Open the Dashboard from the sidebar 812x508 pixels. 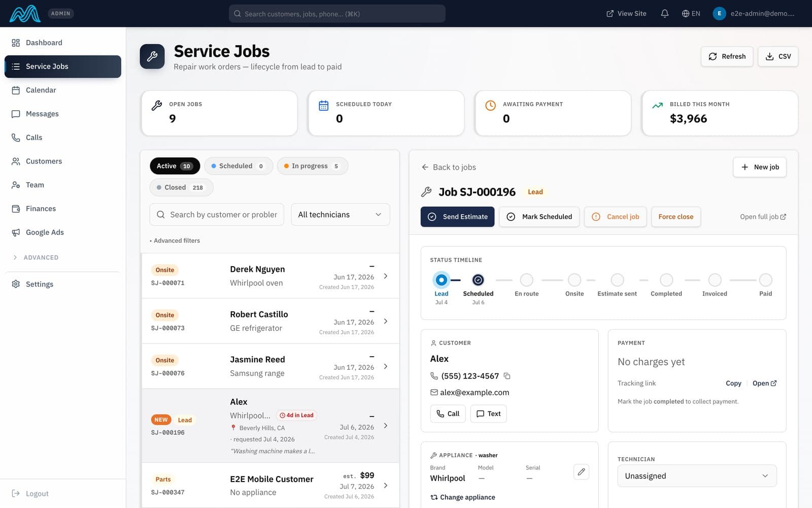point(63,43)
